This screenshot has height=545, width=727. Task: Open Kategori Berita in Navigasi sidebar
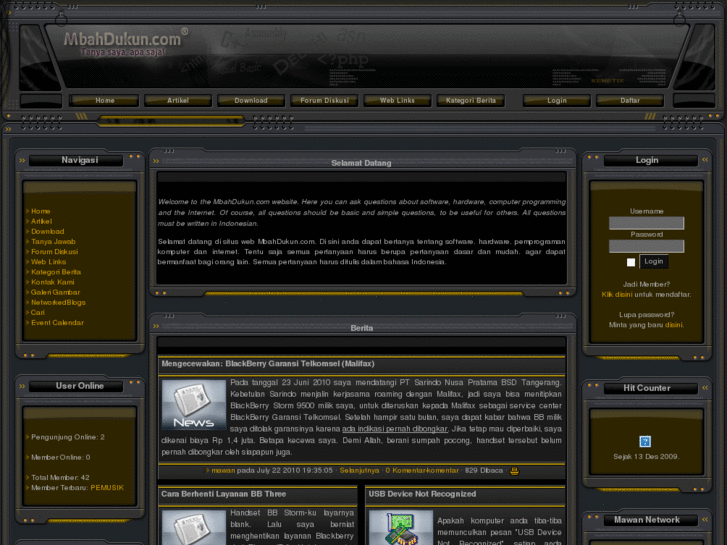tap(56, 272)
